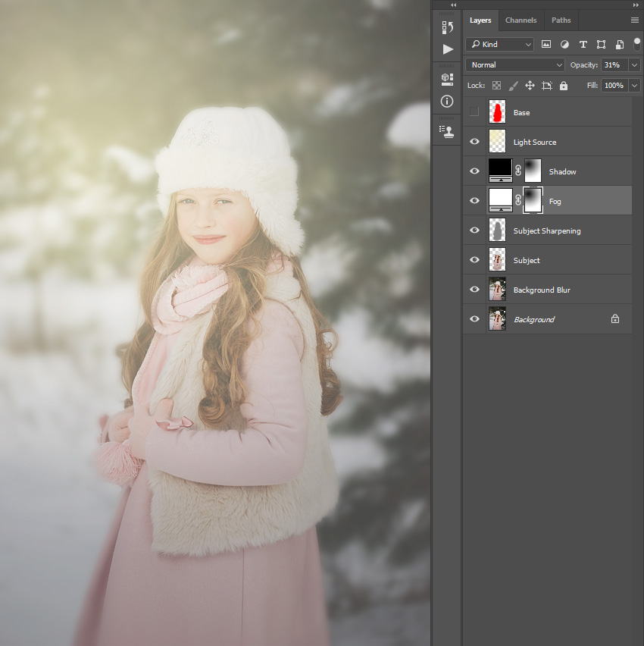Open the Normal blend mode dropdown
Screen dimensions: 644x646
tap(514, 65)
